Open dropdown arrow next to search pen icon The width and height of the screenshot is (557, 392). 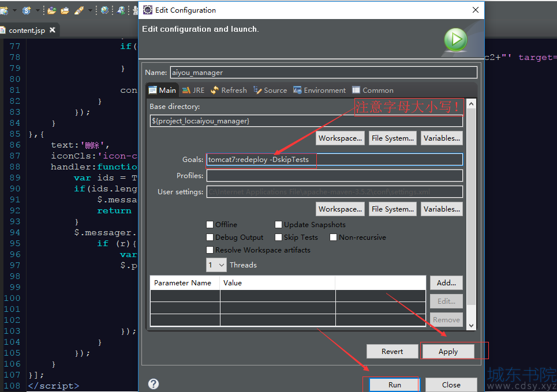pyautogui.click(x=90, y=10)
